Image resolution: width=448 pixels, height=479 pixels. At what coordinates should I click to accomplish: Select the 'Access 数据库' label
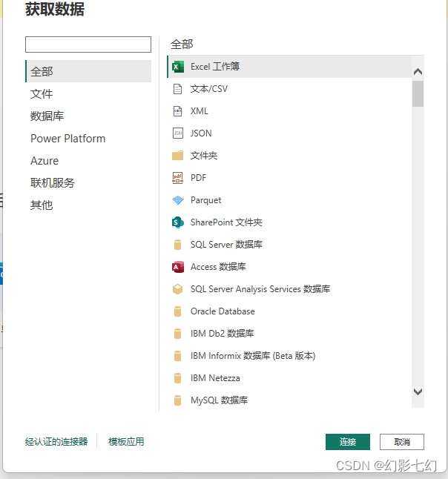click(218, 267)
